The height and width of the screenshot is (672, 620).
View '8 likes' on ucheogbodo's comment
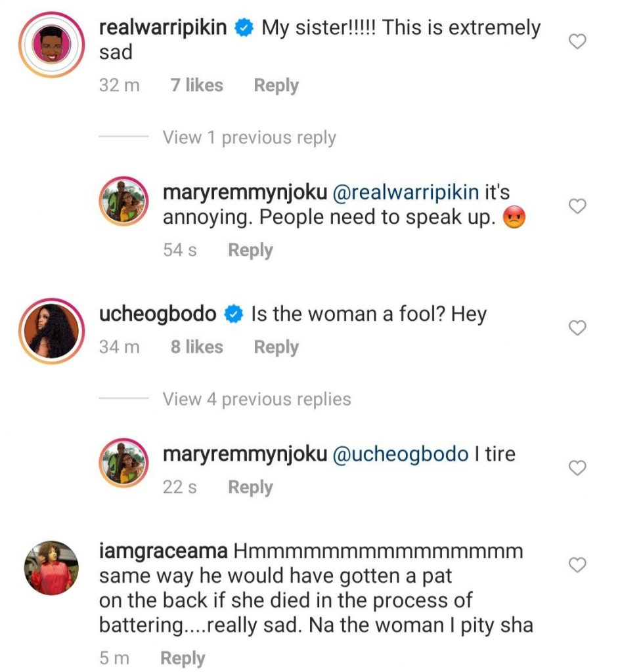click(196, 347)
